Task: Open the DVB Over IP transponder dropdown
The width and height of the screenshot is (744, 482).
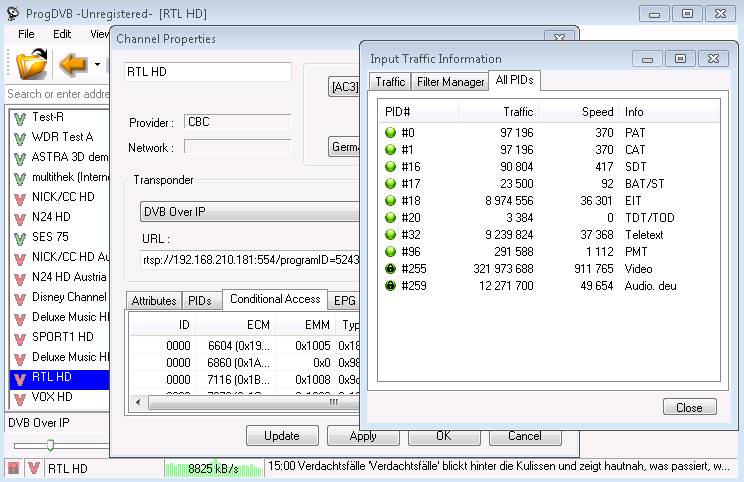Action: click(250, 212)
